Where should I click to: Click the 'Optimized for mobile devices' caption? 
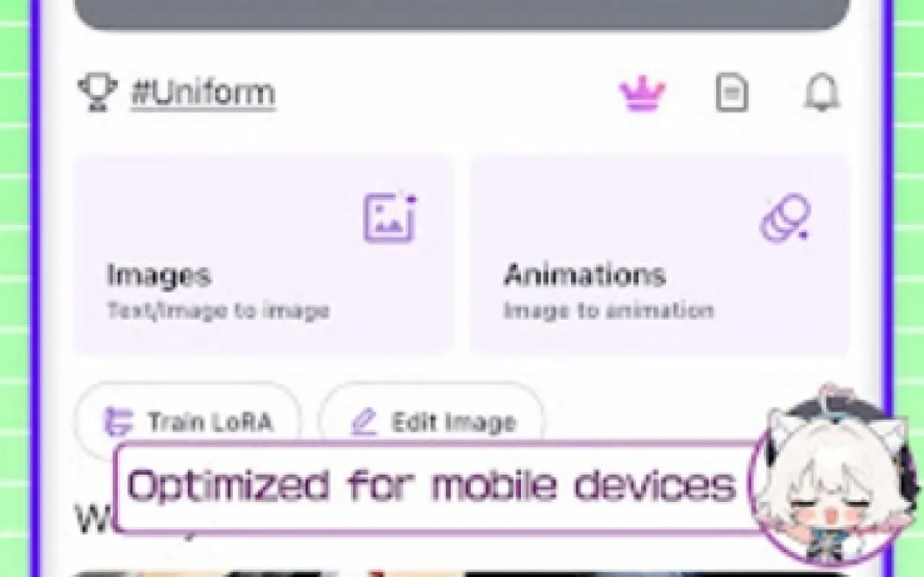click(x=431, y=486)
